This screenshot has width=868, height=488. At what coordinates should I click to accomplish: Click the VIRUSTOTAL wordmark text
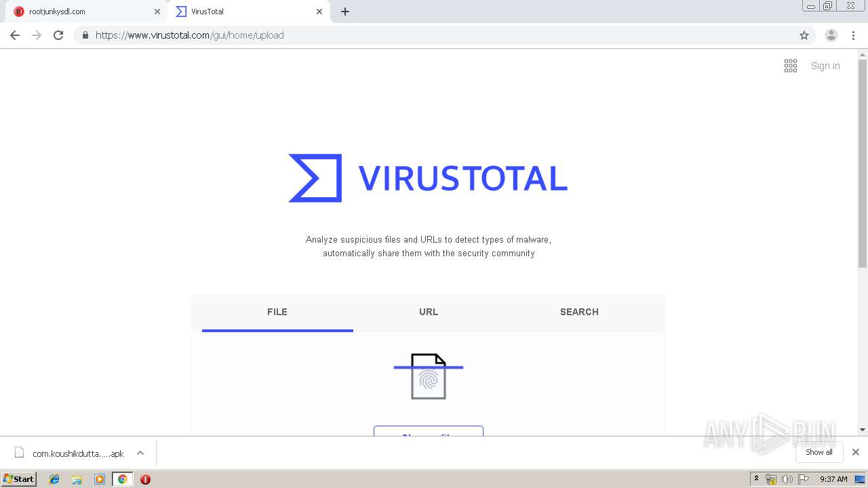462,178
